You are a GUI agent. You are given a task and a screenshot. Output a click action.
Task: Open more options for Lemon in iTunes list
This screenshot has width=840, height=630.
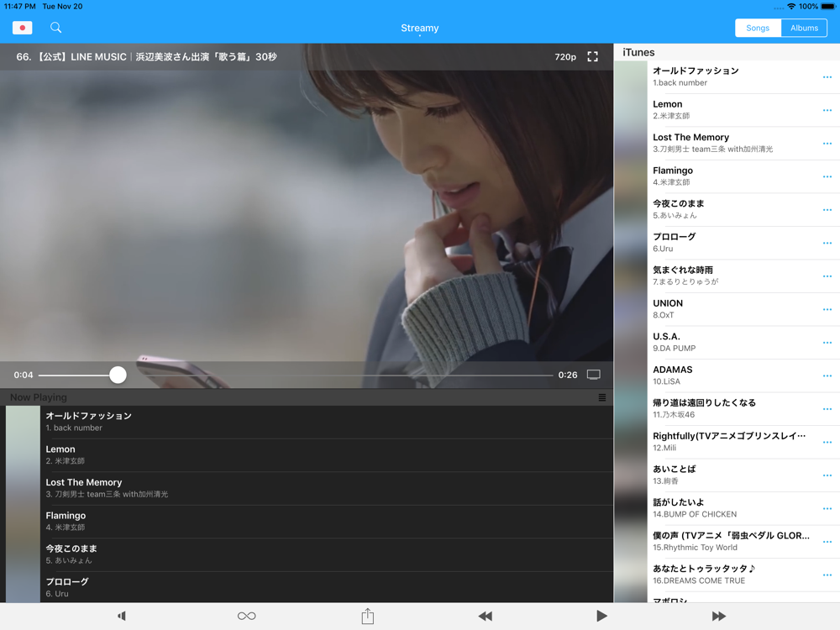[x=827, y=110]
